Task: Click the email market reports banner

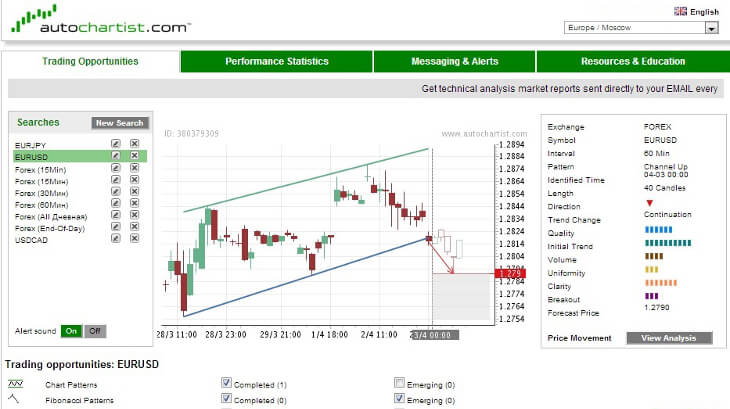Action: [365, 88]
